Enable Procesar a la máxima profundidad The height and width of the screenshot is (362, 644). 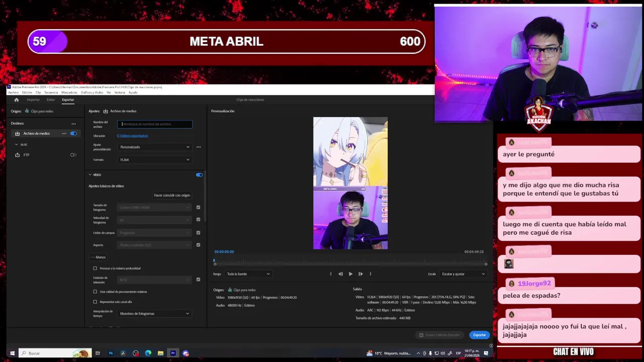point(95,268)
